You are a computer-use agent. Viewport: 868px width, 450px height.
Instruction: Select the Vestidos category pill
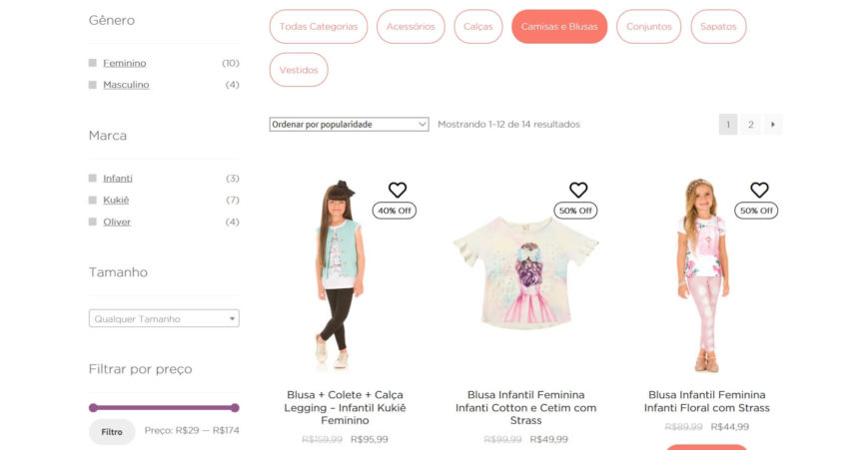click(299, 70)
